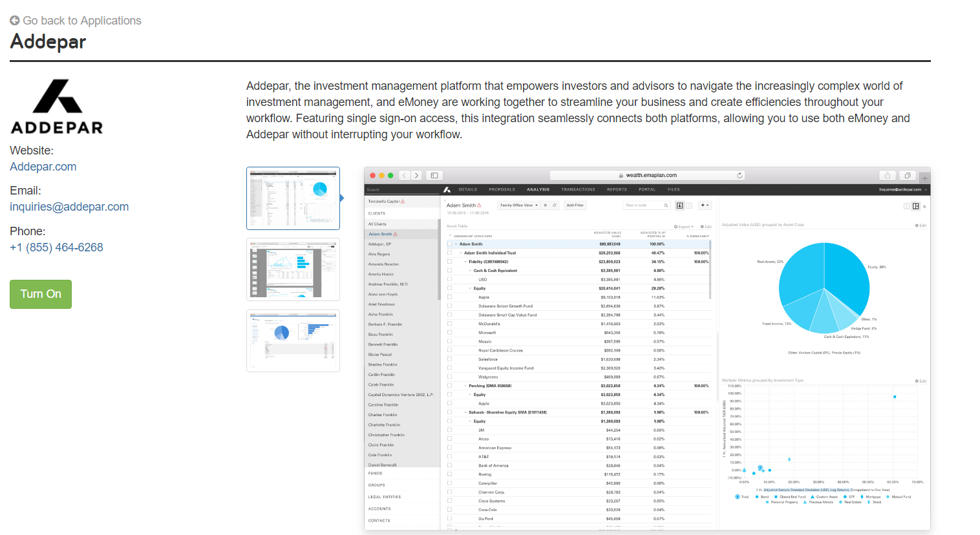Collapse the Pershing (DMA 859658) row
980x535 pixels.
[x=465, y=386]
